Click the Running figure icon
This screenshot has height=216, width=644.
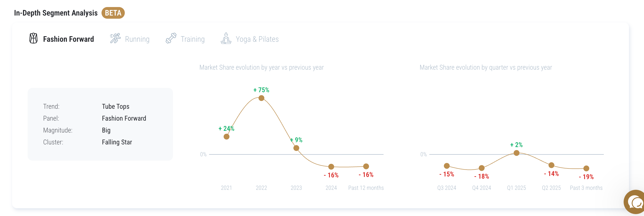(115, 38)
